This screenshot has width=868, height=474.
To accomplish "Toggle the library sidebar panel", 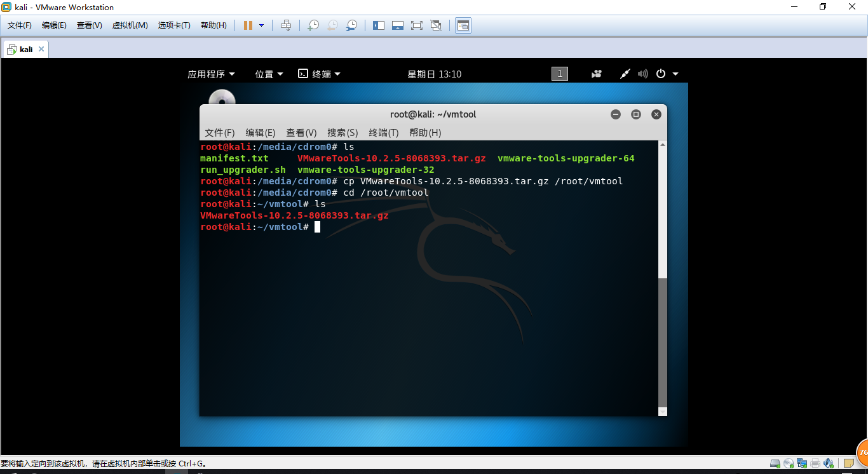I will 379,25.
